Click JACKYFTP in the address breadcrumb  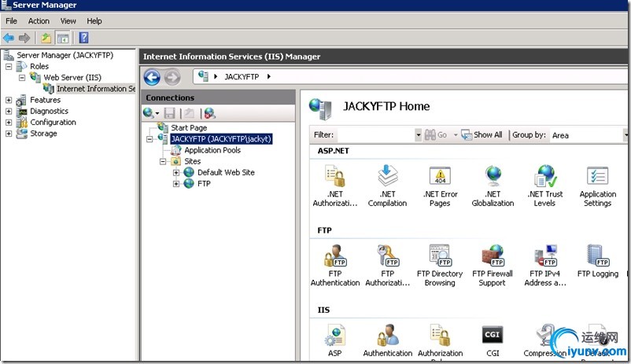(242, 77)
